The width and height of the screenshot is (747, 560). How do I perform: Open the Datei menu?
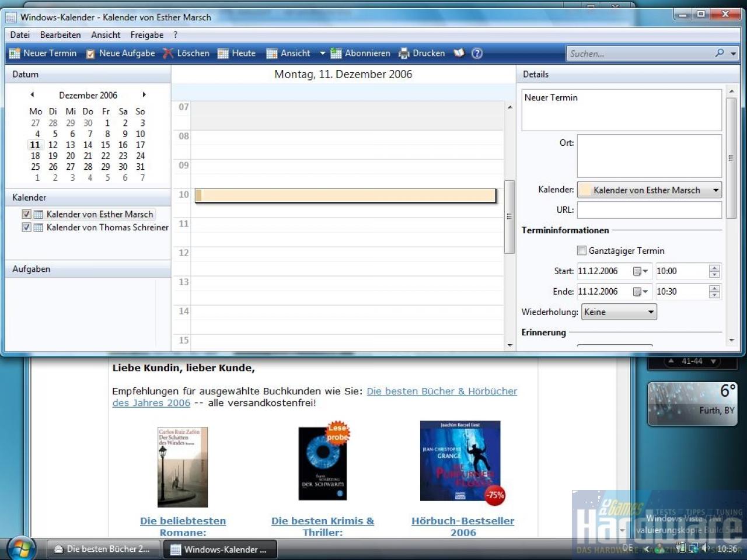click(x=20, y=34)
